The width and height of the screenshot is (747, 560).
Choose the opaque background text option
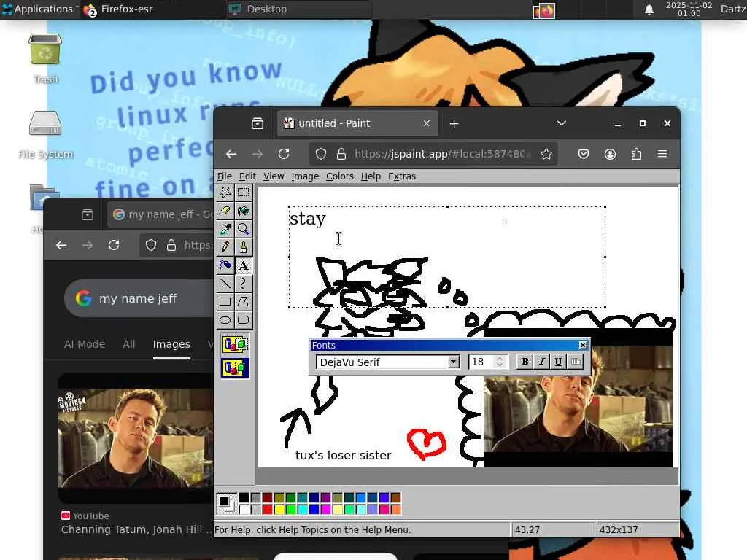(x=236, y=344)
